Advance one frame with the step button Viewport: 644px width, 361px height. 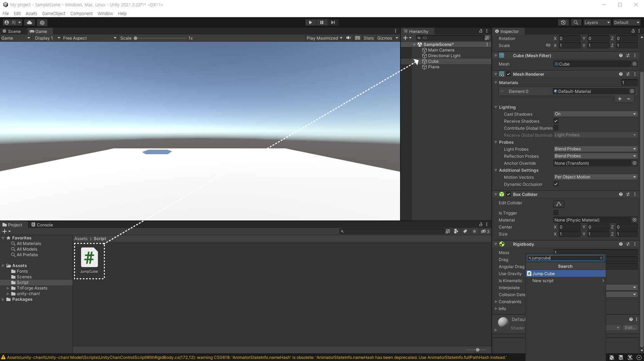click(333, 22)
